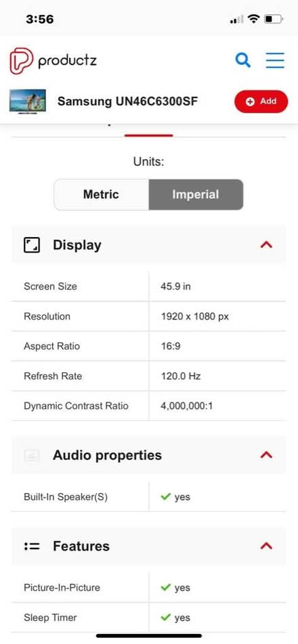Image resolution: width=298 pixels, height=644 pixels.
Task: Tap the battery indicator in status bar
Action: point(274,19)
